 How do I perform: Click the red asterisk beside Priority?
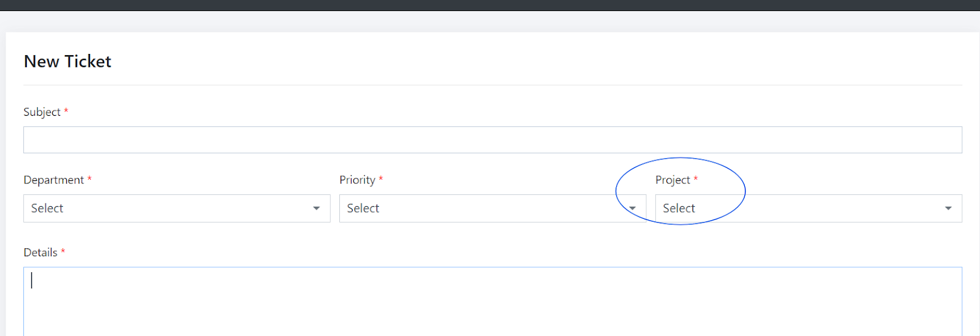click(381, 179)
